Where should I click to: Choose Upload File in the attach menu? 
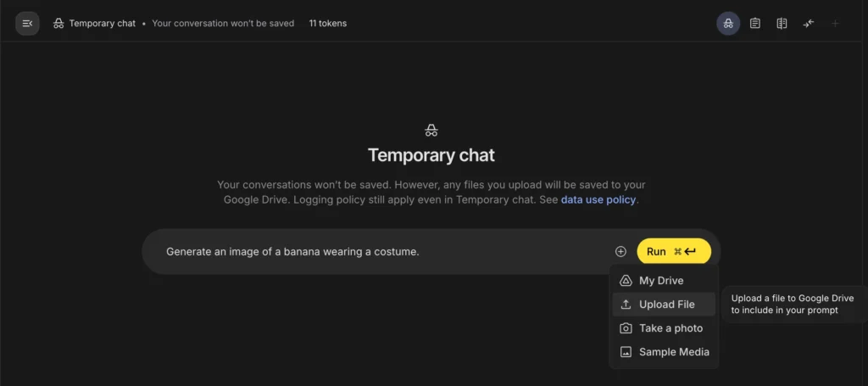tap(666, 305)
